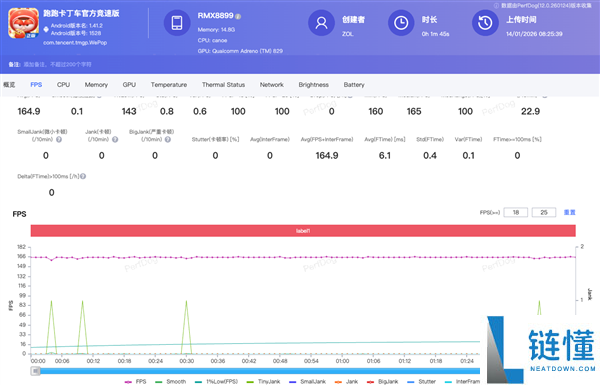Switch to the CPU tab
This screenshot has width=600, height=385.
[64, 85]
